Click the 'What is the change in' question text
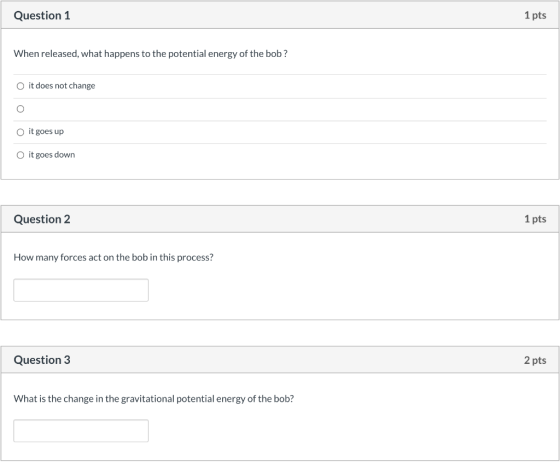The width and height of the screenshot is (560, 463). [154, 399]
